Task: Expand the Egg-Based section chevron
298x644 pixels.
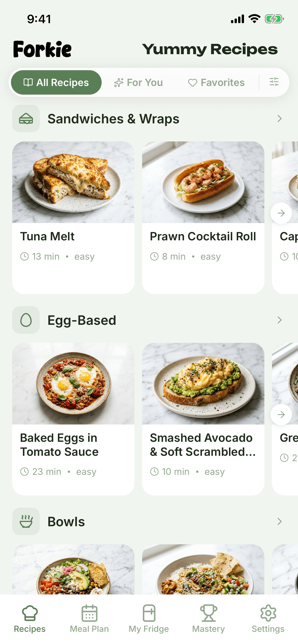Action: click(279, 320)
